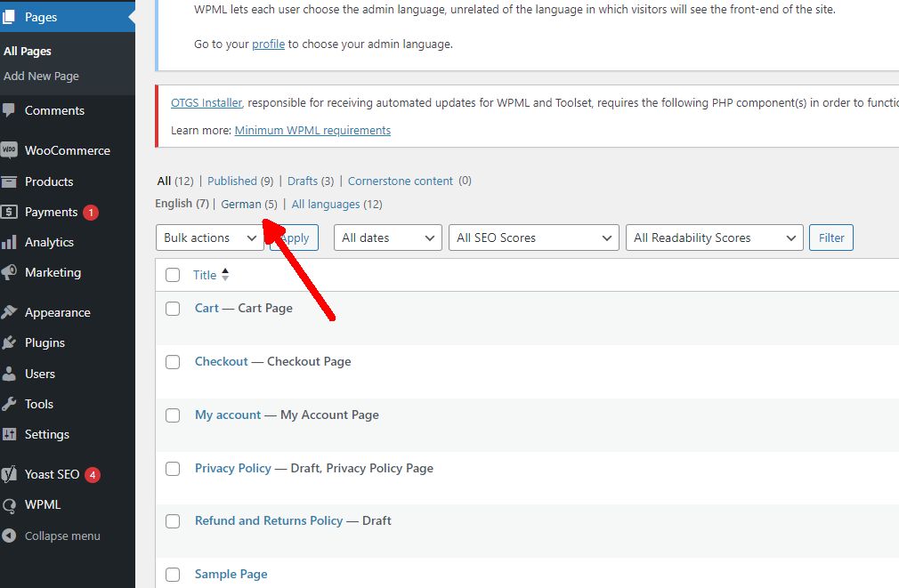Open the Minimum WPML requirements link
899x588 pixels.
tap(312, 130)
